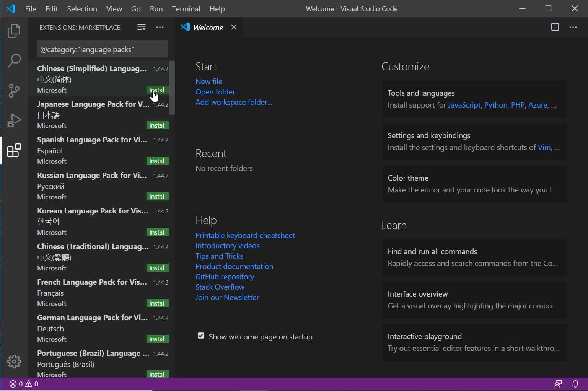The image size is (588, 391).
Task: Open the Search view in activity bar
Action: (14, 60)
